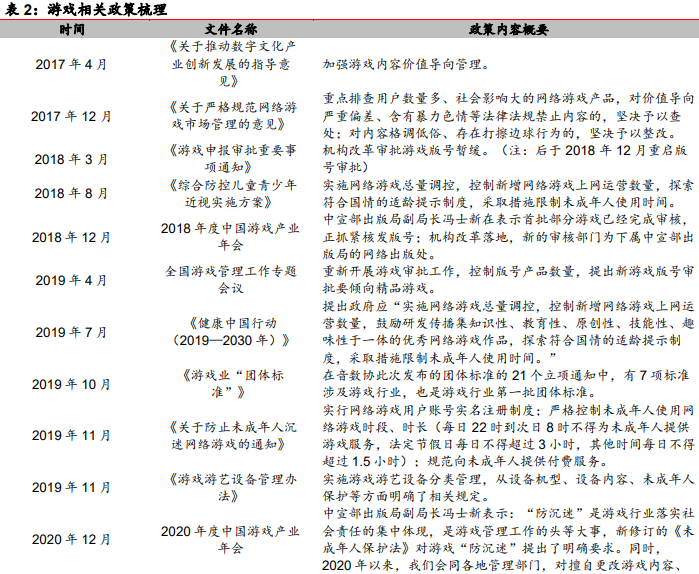Click the 2020 年 12 月 date cell
The image size is (699, 574).
(71, 539)
